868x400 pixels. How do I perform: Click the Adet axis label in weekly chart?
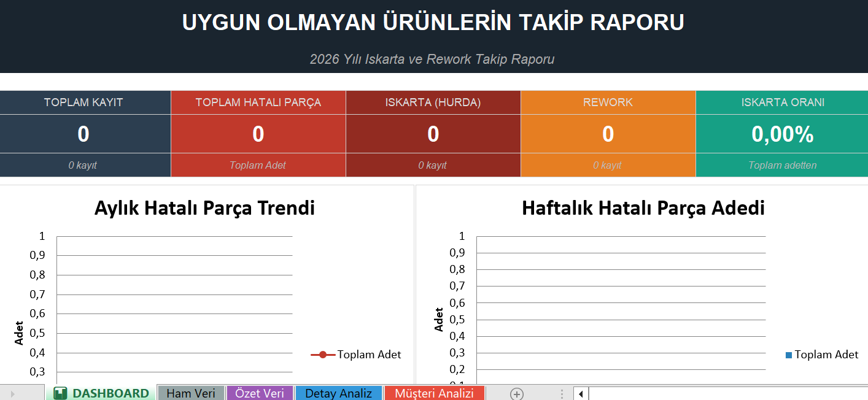point(439,320)
